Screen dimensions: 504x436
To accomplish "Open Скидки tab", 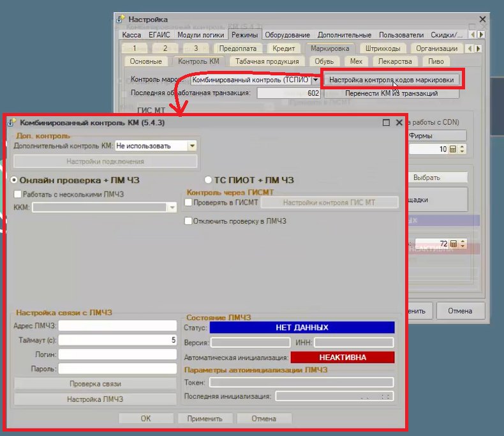I will 447,34.
